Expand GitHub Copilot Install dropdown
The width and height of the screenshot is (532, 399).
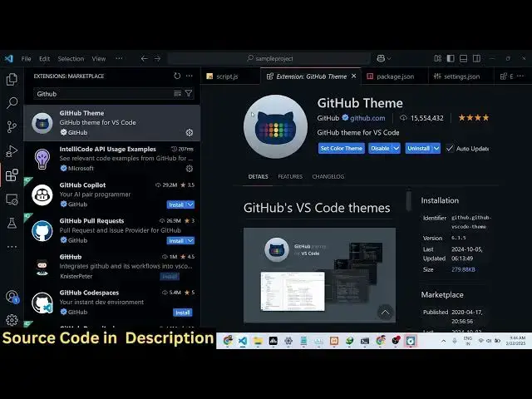(190, 204)
